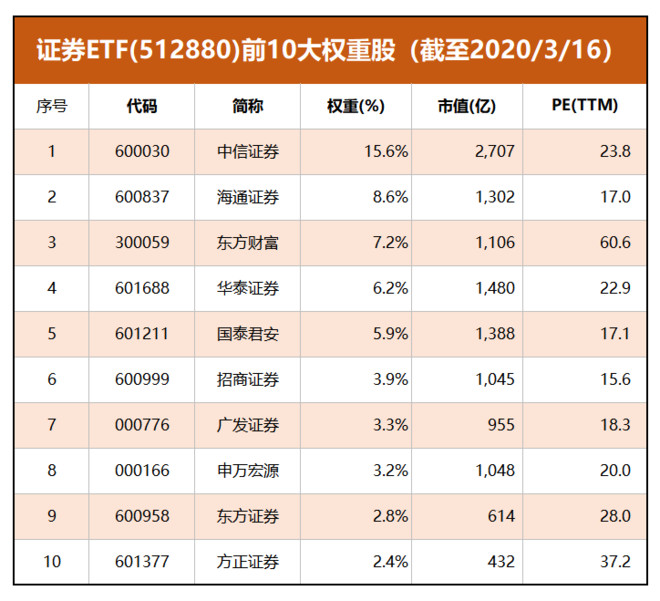
Task: Select the 代码 column header
Action: (x=142, y=106)
